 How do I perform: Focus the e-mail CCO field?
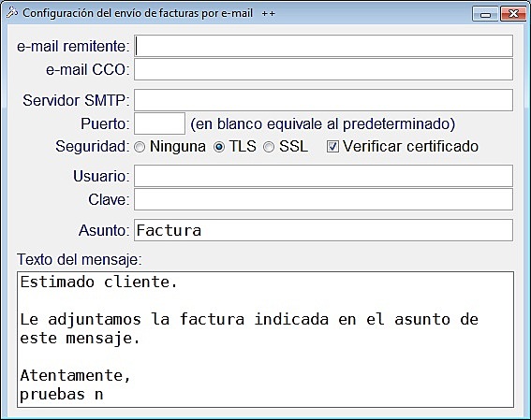[323, 69]
